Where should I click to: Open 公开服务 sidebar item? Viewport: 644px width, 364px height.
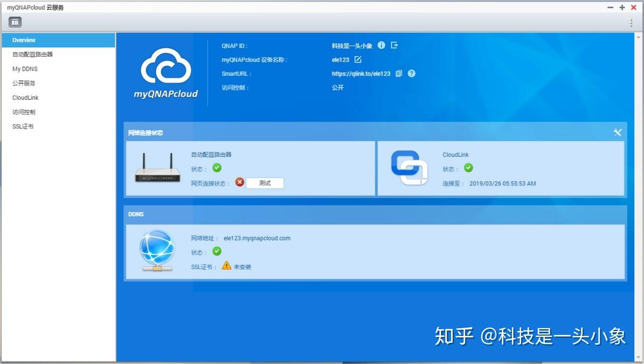[x=58, y=83]
